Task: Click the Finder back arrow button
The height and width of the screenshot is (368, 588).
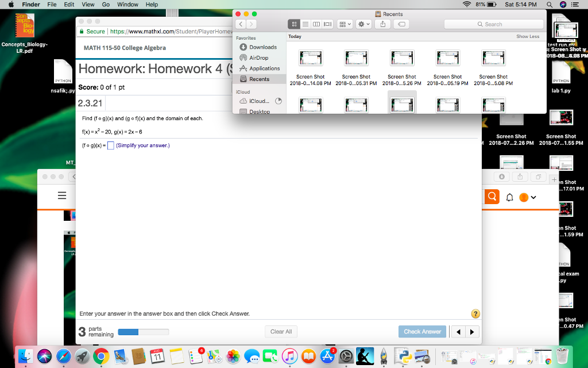Action: [x=241, y=24]
